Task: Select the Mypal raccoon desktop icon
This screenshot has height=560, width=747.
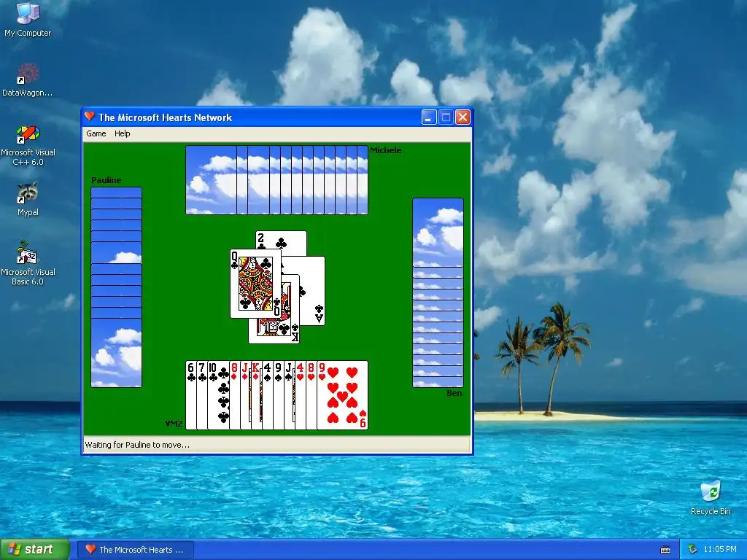Action: 28,200
